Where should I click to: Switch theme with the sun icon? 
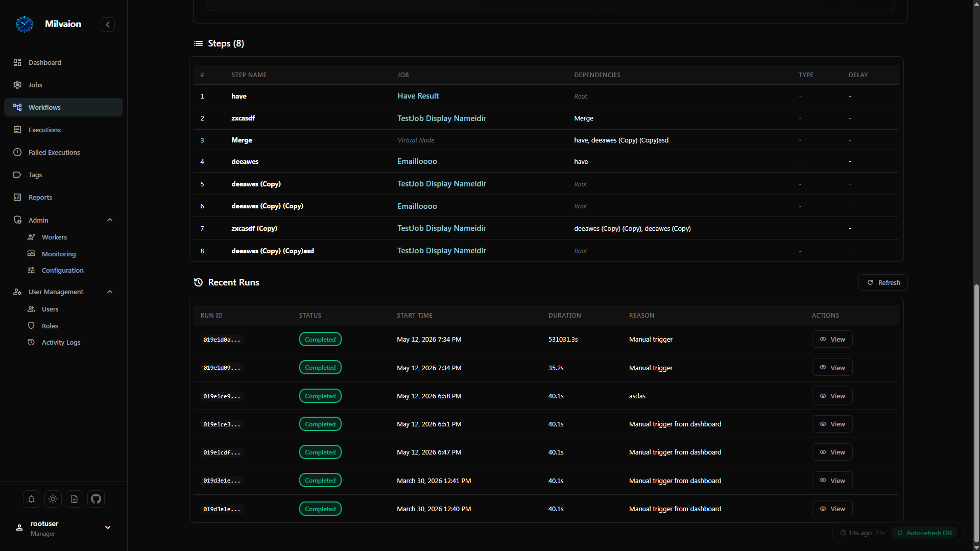tap(53, 499)
